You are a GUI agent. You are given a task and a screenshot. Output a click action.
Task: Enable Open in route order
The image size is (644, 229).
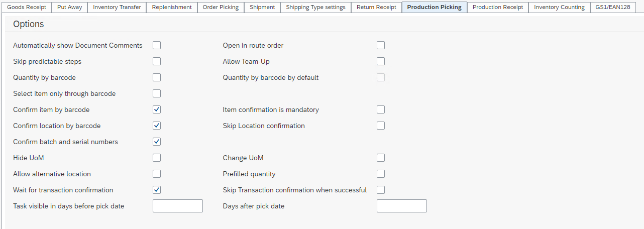pos(381,45)
